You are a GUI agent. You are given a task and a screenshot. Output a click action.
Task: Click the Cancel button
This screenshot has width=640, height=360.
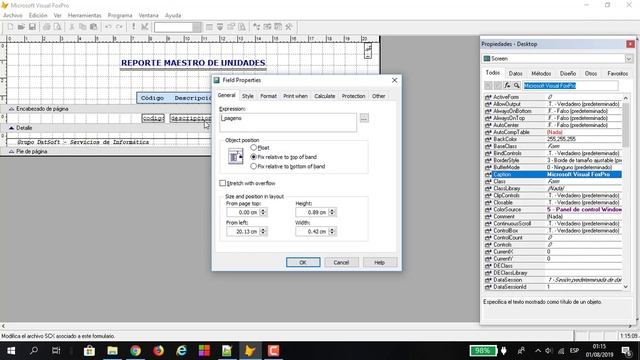coord(341,262)
